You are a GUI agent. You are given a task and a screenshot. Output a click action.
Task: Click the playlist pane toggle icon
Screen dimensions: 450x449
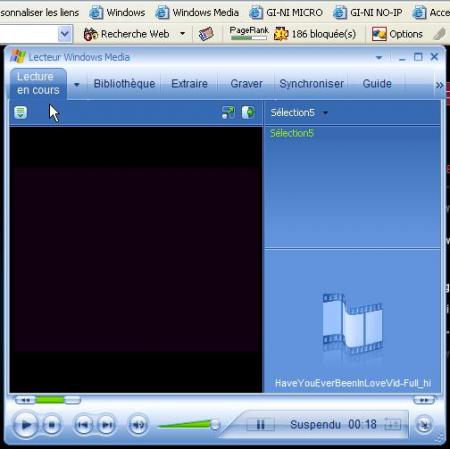(248, 112)
